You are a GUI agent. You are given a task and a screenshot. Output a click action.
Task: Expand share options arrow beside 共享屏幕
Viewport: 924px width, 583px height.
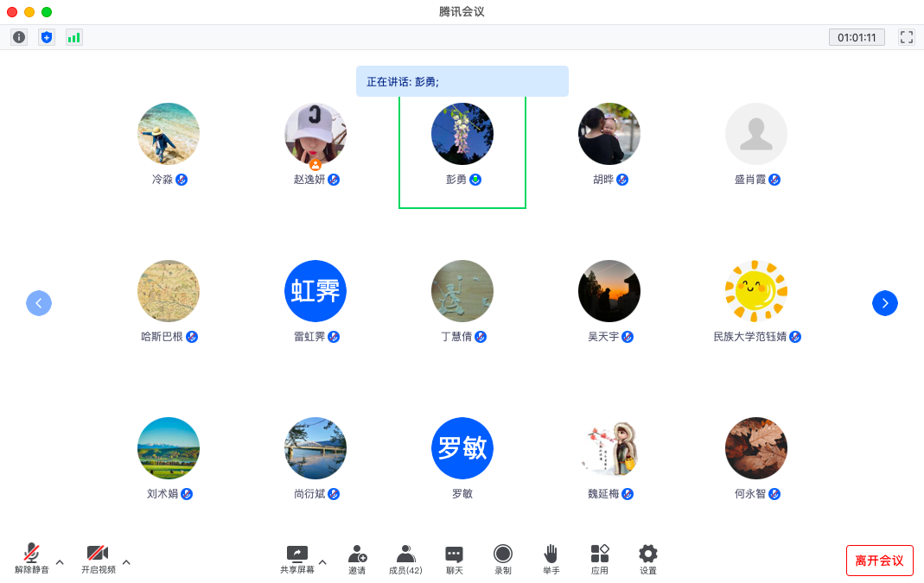click(322, 562)
